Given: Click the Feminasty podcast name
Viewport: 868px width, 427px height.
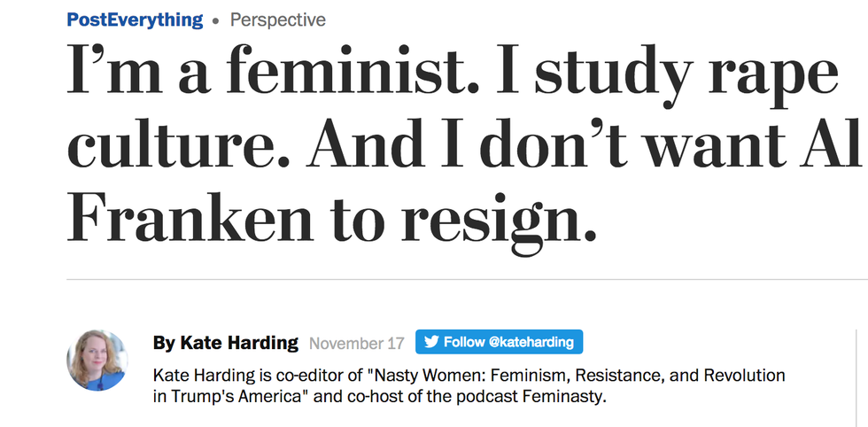Looking at the screenshot, I should [564, 396].
